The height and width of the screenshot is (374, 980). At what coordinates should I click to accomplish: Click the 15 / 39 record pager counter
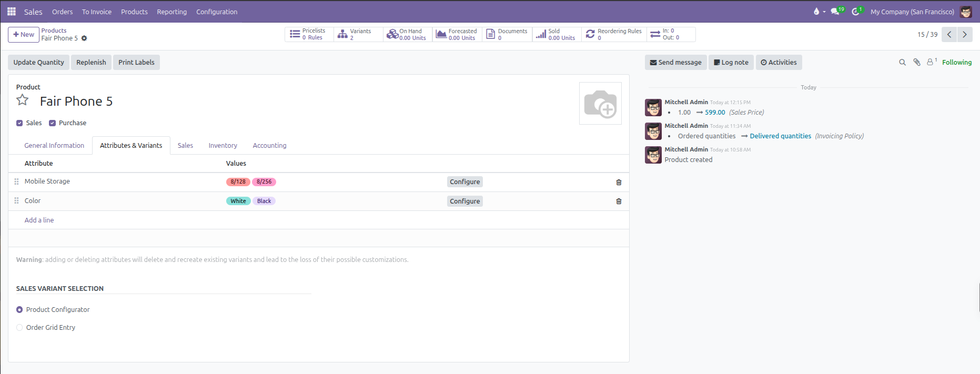(927, 34)
